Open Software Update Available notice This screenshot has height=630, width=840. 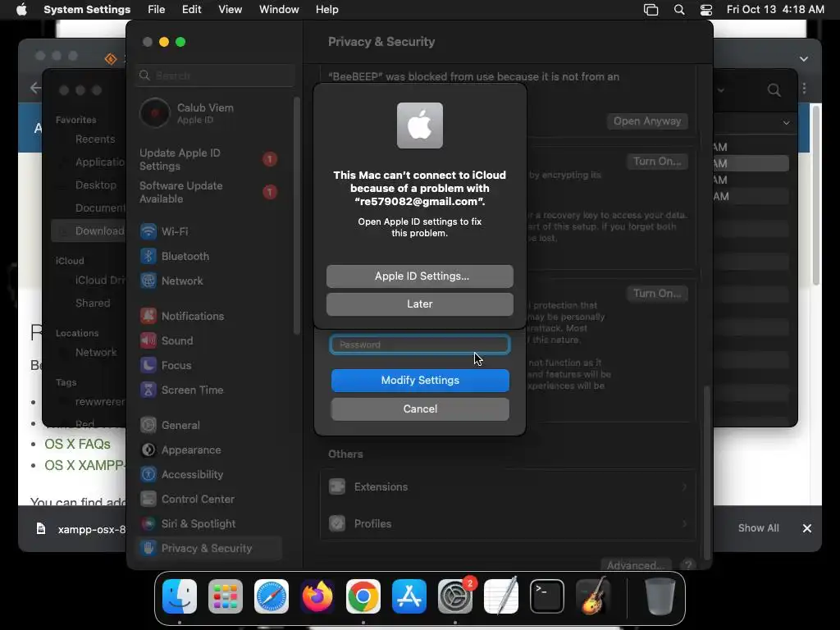click(209, 192)
